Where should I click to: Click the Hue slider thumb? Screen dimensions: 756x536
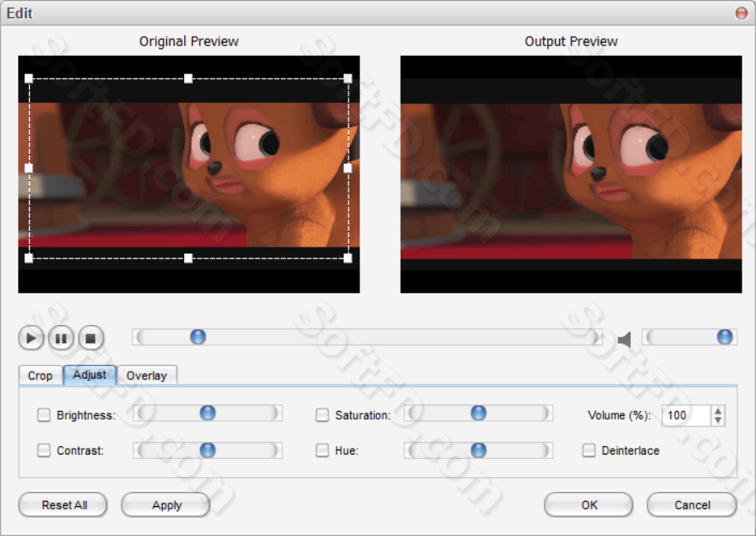coord(479,450)
